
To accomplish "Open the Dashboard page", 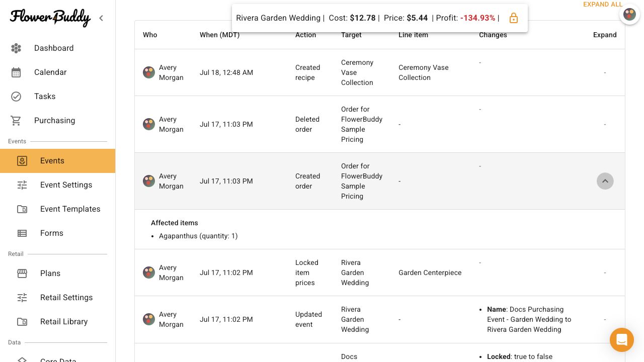I will 58,48.
